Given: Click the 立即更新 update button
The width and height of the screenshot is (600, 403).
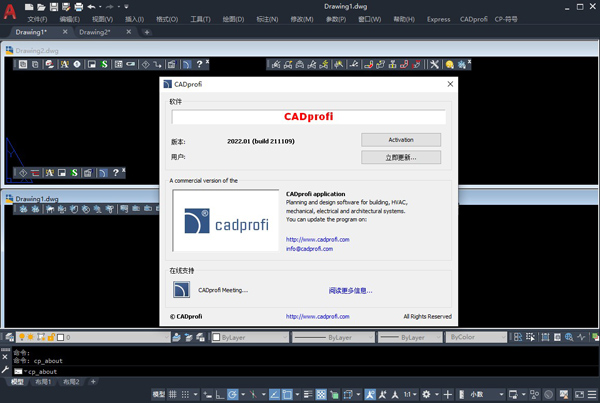Looking at the screenshot, I should pyautogui.click(x=401, y=157).
